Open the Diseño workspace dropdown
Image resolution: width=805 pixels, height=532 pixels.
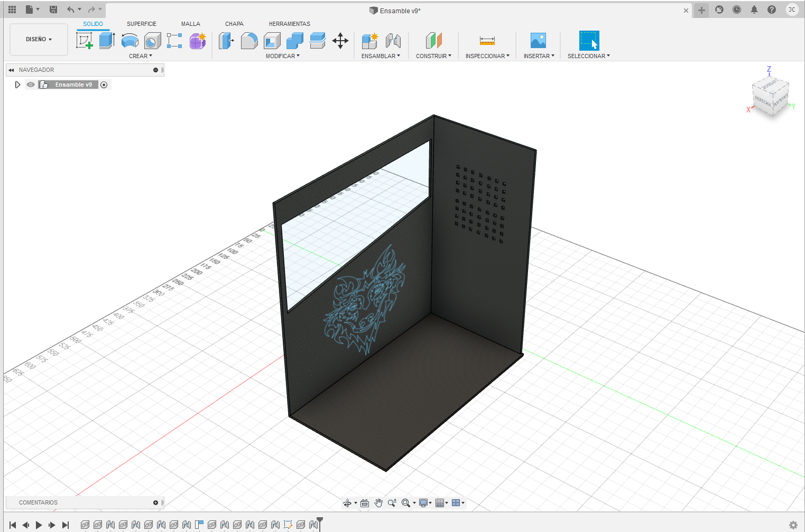click(39, 40)
